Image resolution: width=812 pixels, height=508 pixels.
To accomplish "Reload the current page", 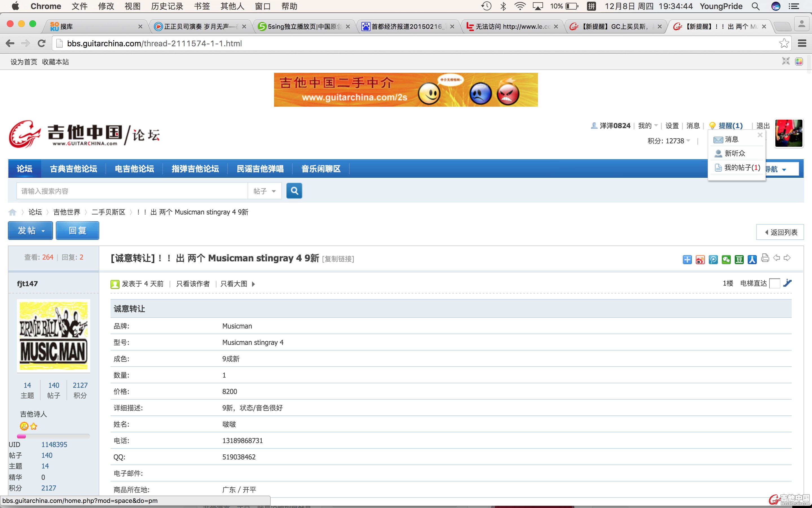I will coord(42,43).
